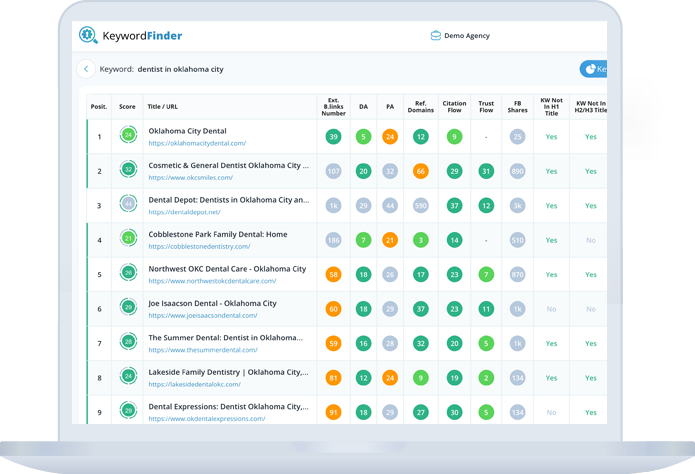Image resolution: width=695 pixels, height=474 pixels.
Task: Click the orange 58 external backlinks badge
Action: (x=334, y=274)
